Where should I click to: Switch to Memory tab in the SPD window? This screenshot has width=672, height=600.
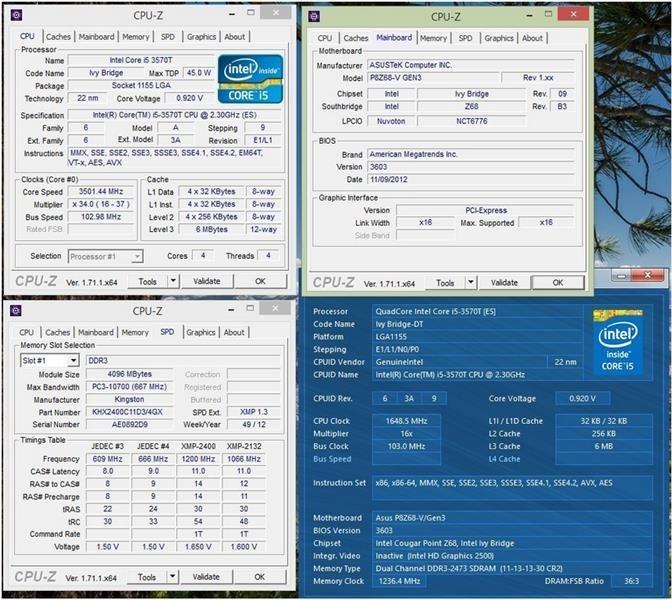[x=135, y=332]
